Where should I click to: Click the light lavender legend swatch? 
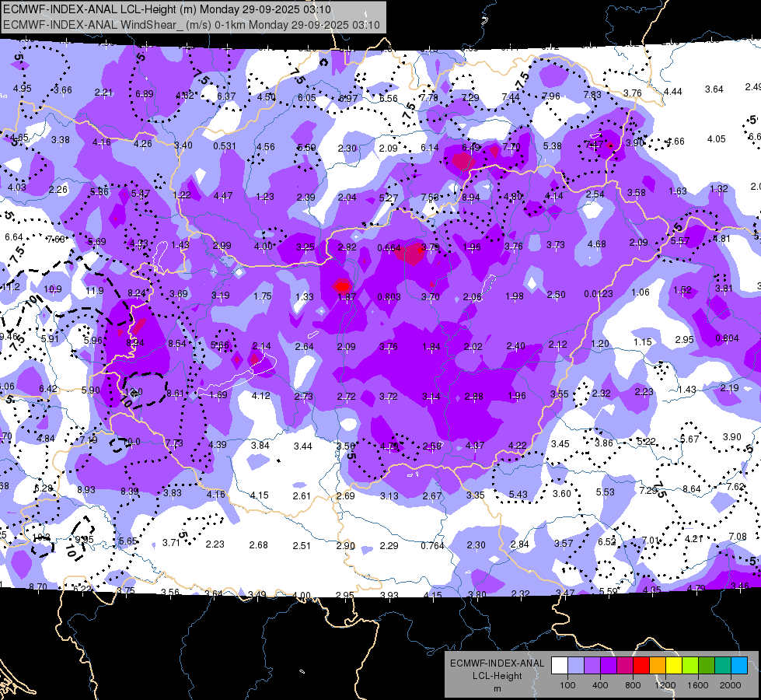(576, 665)
